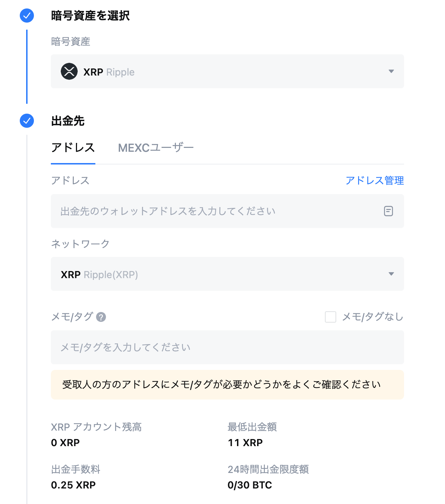The image size is (445, 504).
Task: Select the アドレス tab
Action: pyautogui.click(x=73, y=148)
